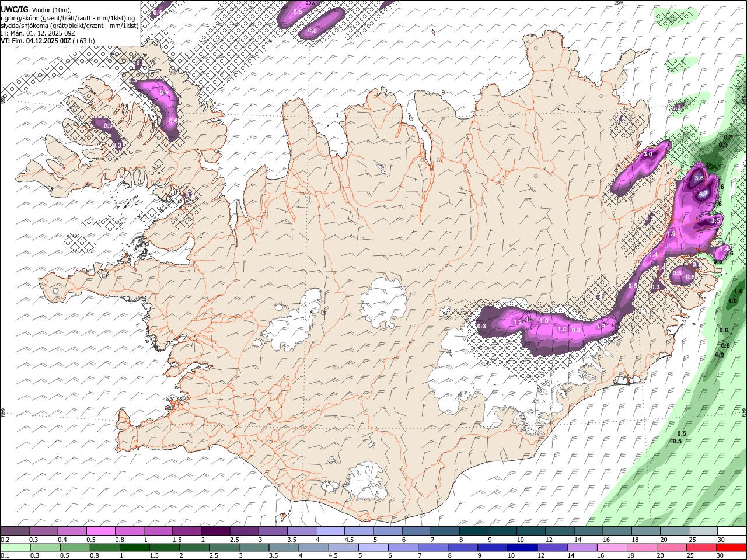Select the dark green 1–1.5 swatch in lower legend
This screenshot has width=747, height=560.
(x=135, y=547)
